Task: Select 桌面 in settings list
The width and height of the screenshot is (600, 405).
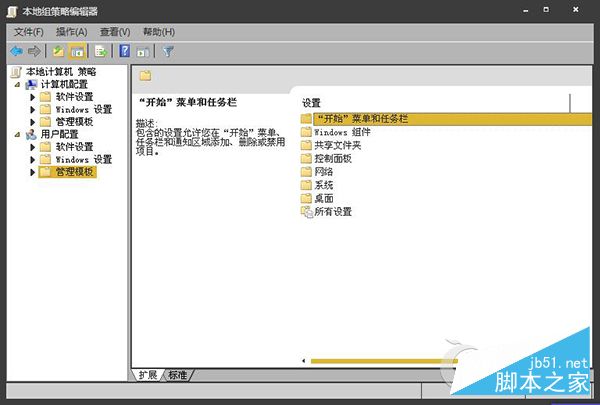Action: (323, 198)
